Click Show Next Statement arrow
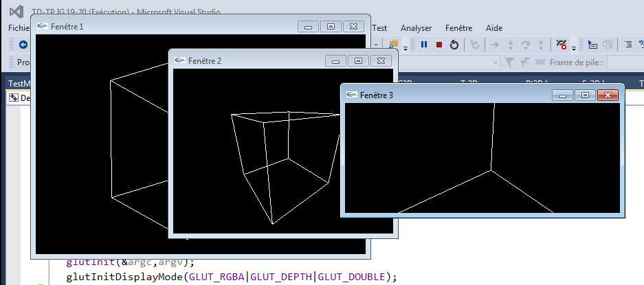 (x=493, y=45)
